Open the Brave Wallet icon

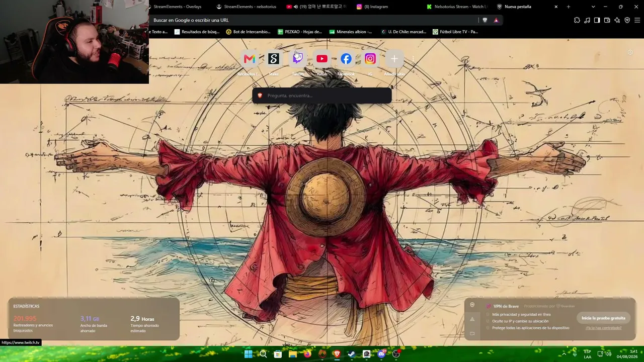607,20
